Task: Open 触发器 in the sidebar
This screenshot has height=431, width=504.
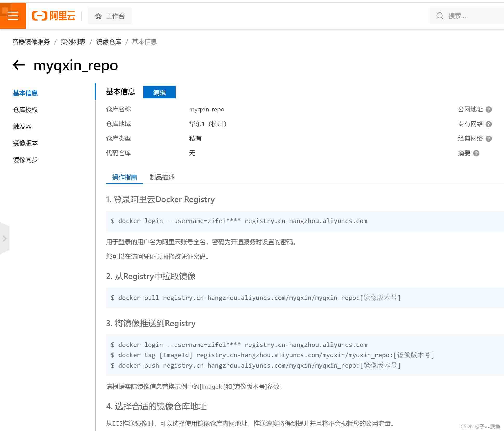Action: coord(22,126)
